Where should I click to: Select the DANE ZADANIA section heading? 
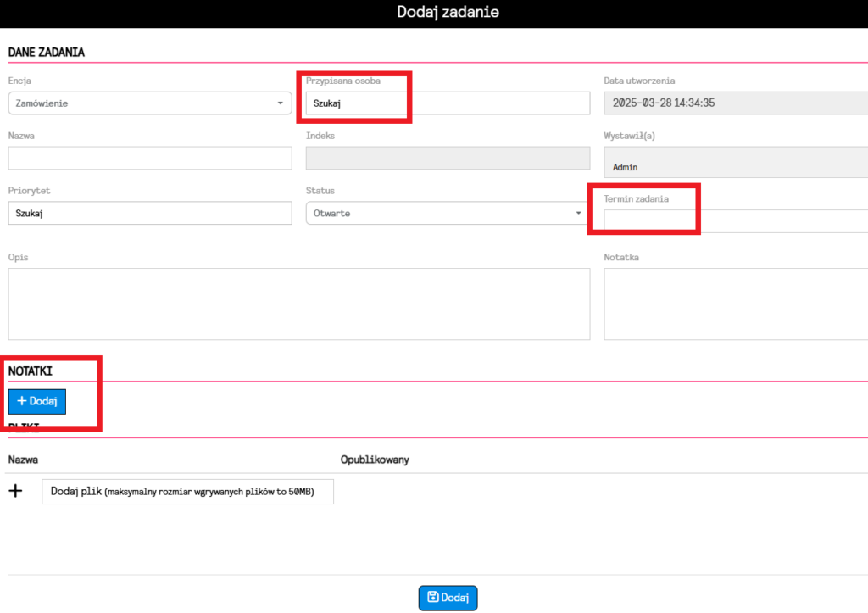[x=47, y=53]
